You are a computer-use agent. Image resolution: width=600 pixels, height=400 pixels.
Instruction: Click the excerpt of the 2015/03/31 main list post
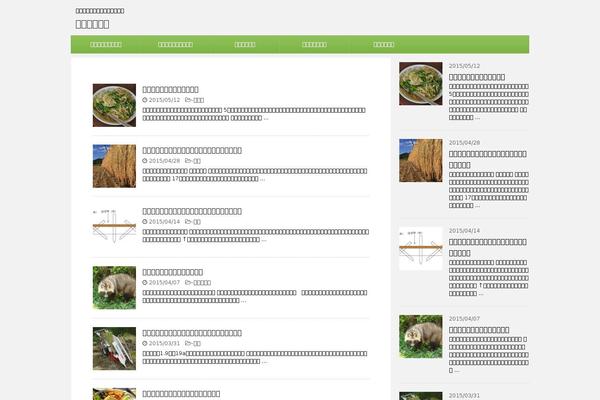tap(255, 358)
